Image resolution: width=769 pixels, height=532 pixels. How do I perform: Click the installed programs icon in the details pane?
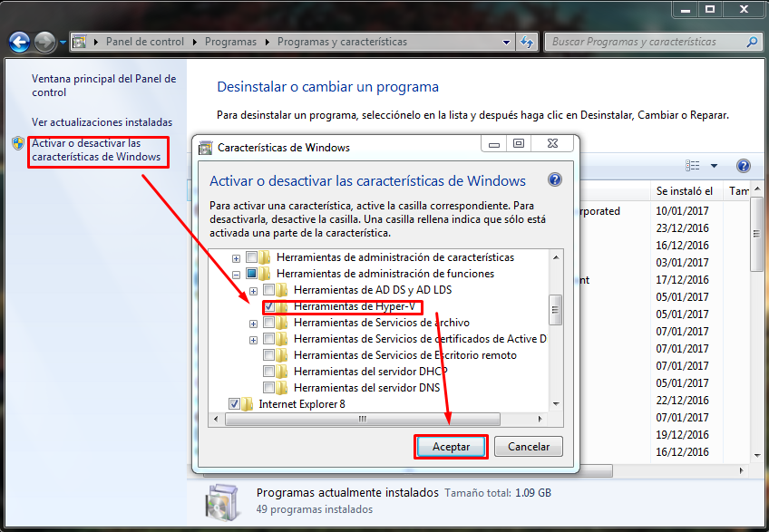click(224, 501)
